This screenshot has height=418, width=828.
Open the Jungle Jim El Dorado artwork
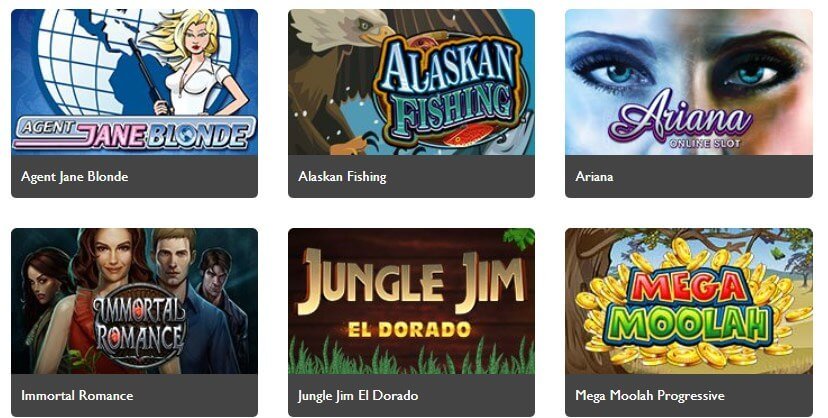(411, 301)
